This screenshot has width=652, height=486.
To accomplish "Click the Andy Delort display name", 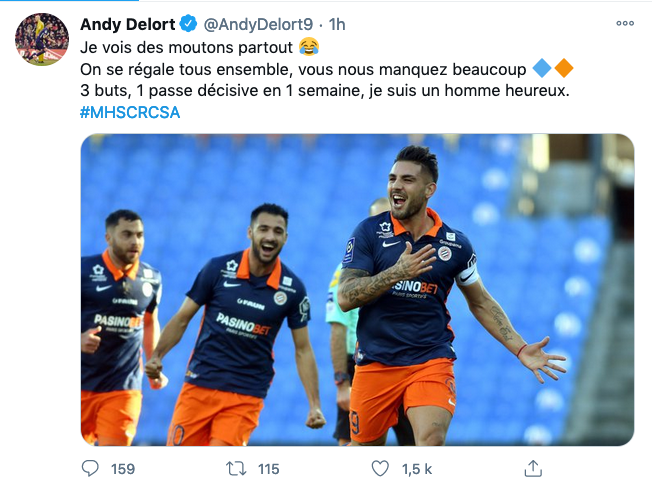I will point(128,24).
